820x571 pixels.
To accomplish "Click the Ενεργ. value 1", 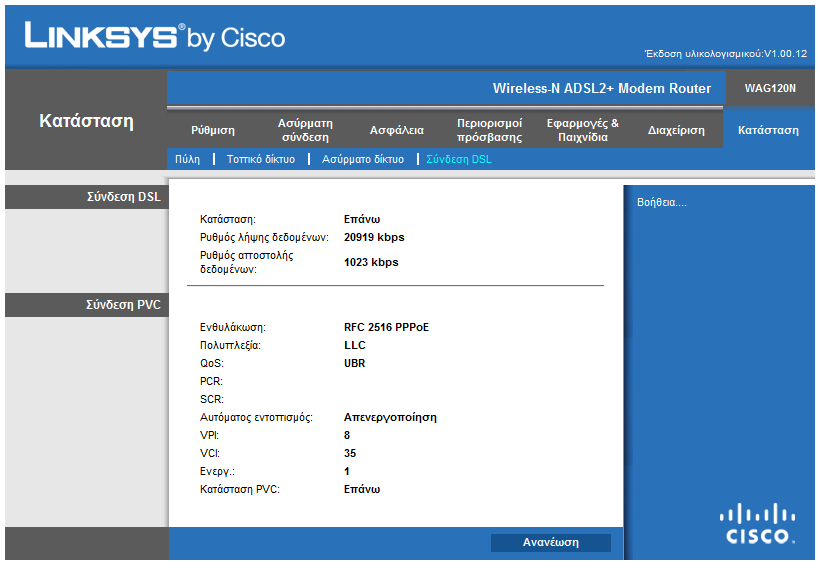I will pos(346,471).
